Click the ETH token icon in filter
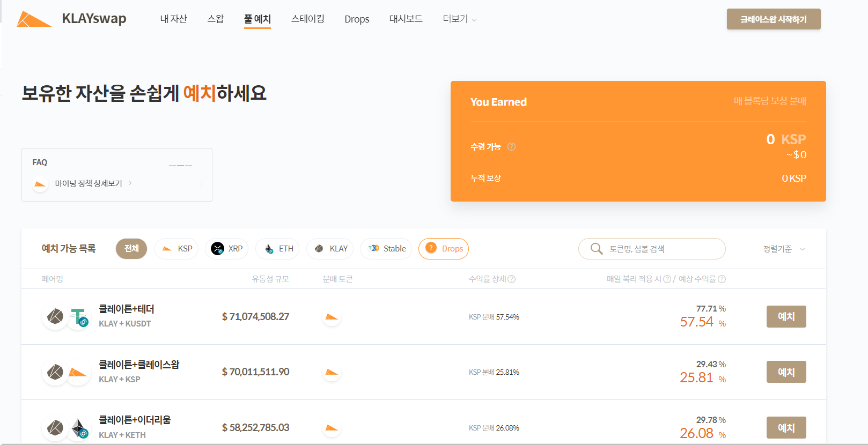868x445 pixels. (269, 249)
